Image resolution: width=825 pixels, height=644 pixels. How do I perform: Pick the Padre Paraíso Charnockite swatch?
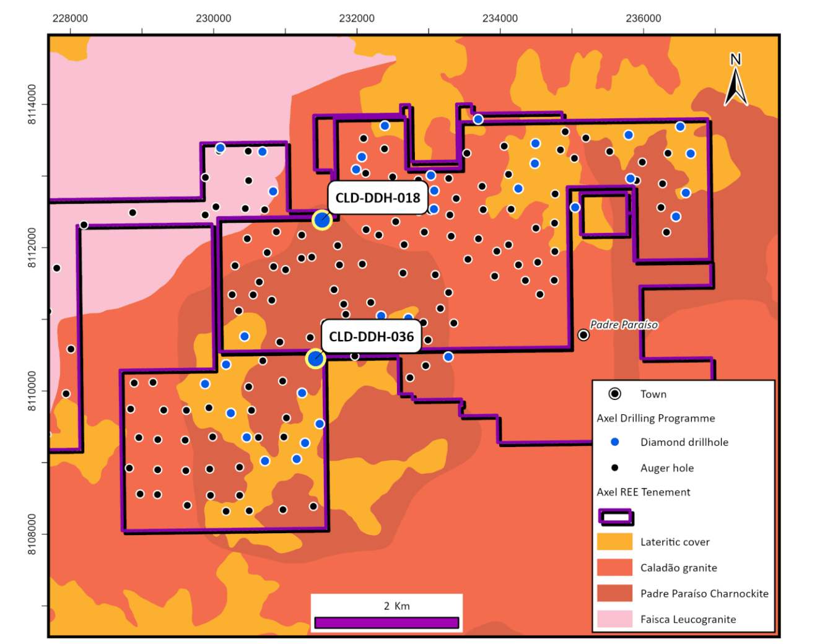[614, 593]
